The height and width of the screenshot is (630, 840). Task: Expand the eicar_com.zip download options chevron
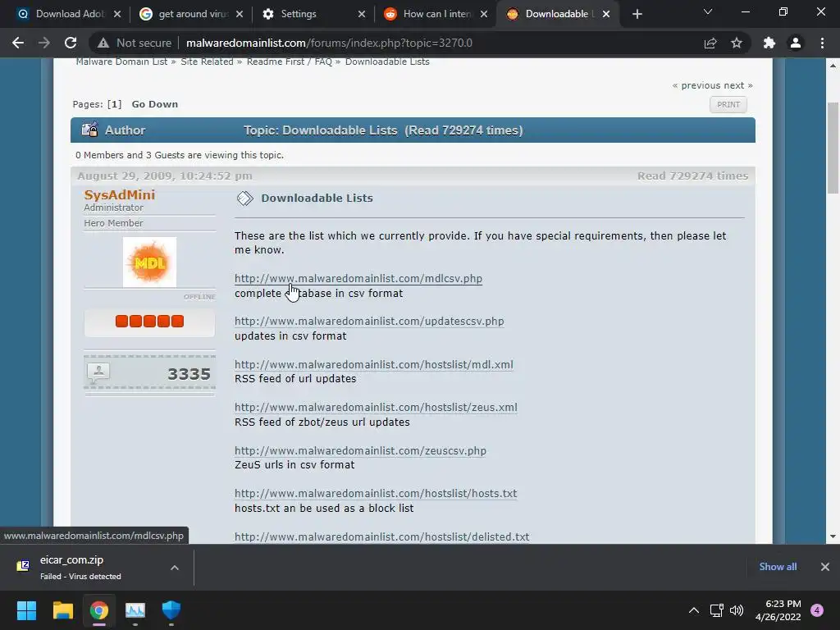click(175, 568)
